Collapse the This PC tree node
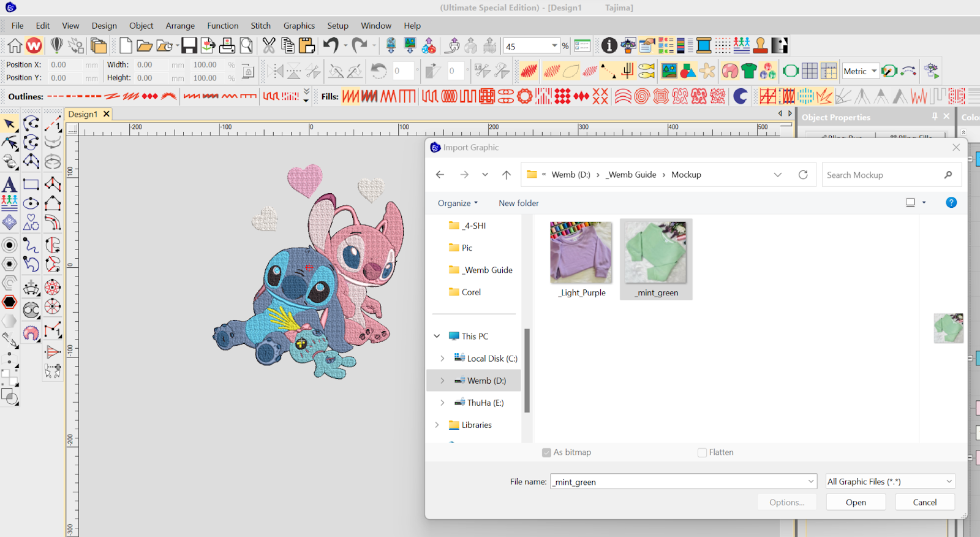 pos(437,336)
